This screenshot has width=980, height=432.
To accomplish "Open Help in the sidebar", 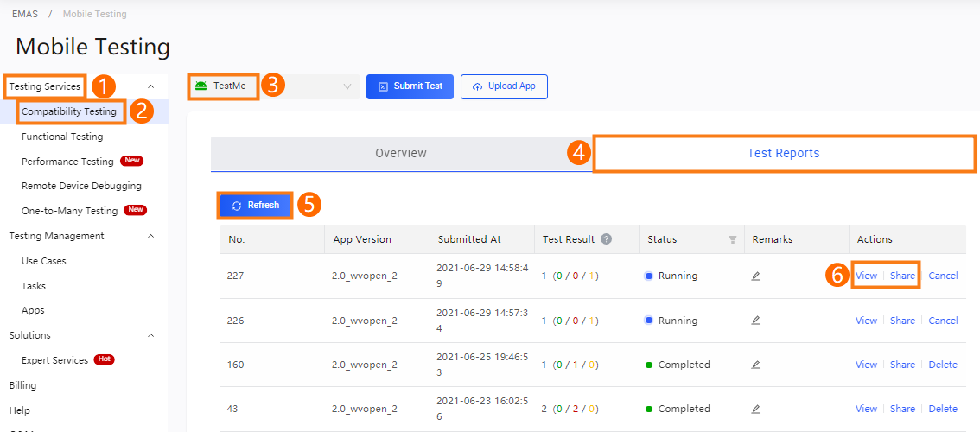I will (x=19, y=410).
